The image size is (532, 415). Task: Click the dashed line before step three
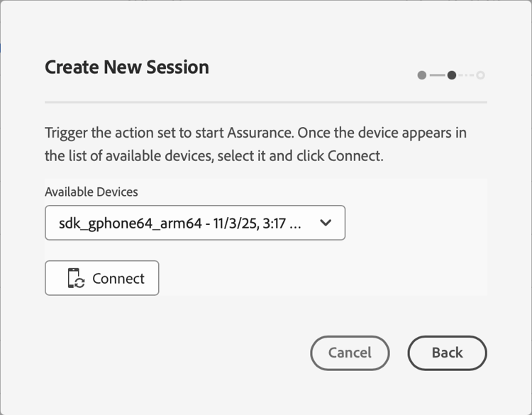466,75
